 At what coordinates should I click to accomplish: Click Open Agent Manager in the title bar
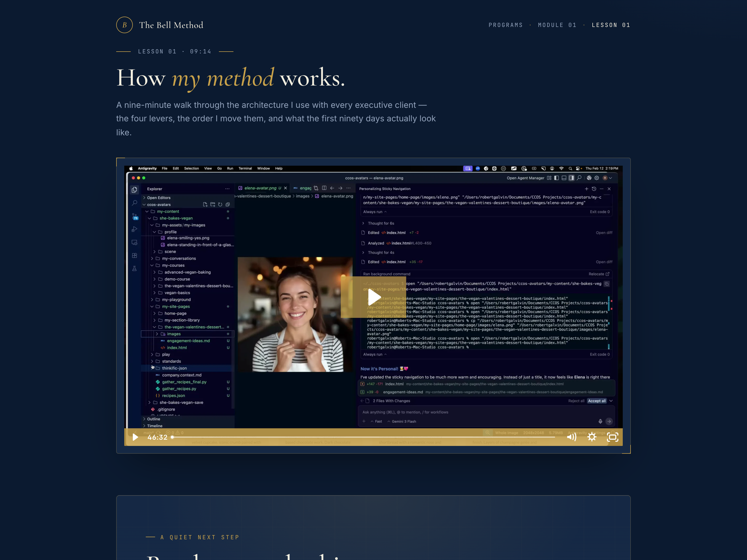click(x=525, y=178)
